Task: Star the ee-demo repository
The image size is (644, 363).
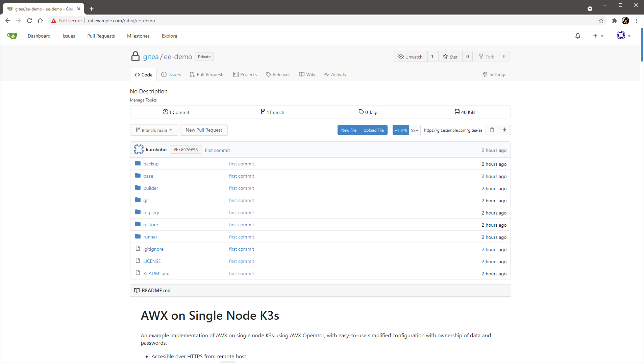Action: [450, 56]
